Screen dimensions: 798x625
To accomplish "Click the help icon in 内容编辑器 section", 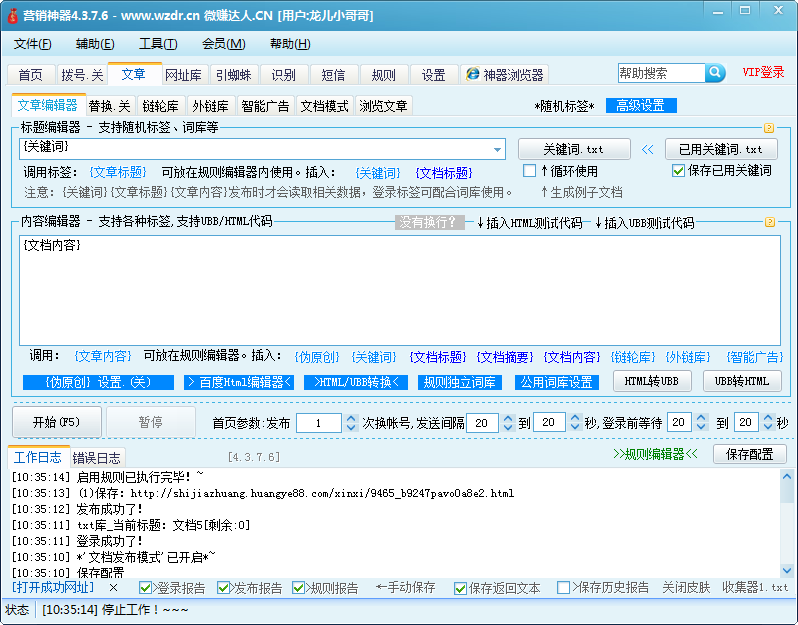I will (770, 222).
